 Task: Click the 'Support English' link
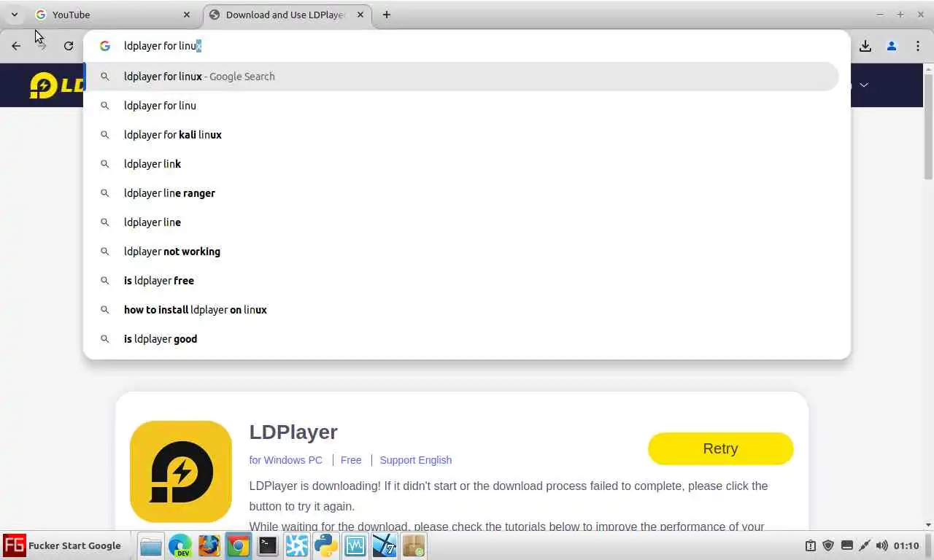[x=416, y=460]
